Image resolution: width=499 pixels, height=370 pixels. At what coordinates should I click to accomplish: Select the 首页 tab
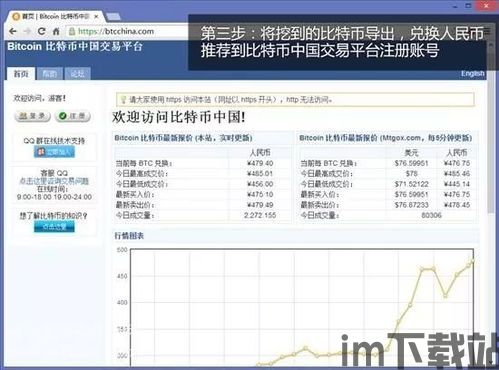point(21,74)
